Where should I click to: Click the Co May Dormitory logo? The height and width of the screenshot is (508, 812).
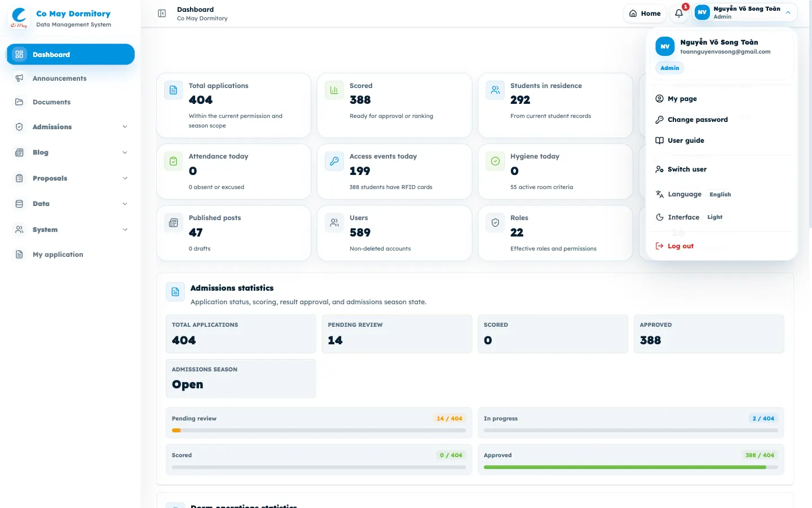pyautogui.click(x=19, y=17)
